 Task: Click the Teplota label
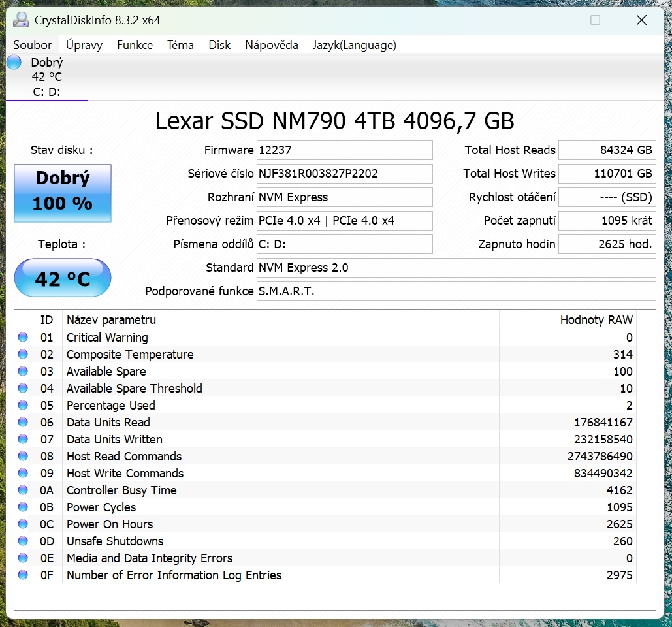[61, 244]
